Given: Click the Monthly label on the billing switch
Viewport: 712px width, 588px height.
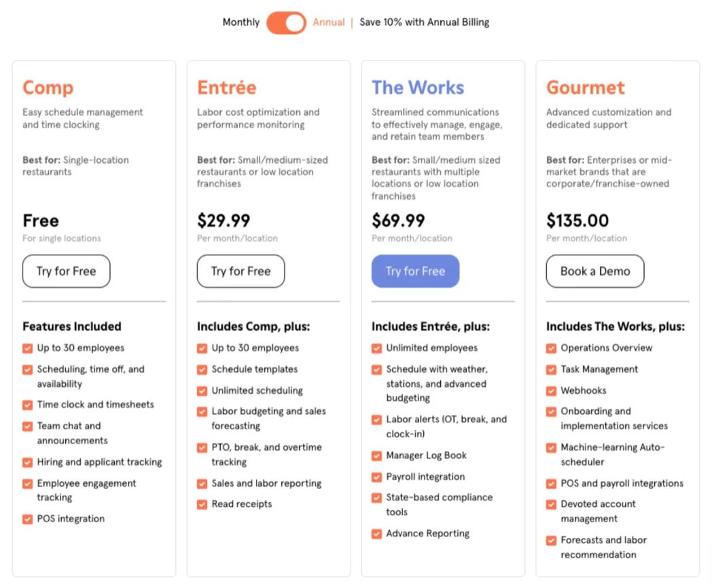Looking at the screenshot, I should [241, 22].
